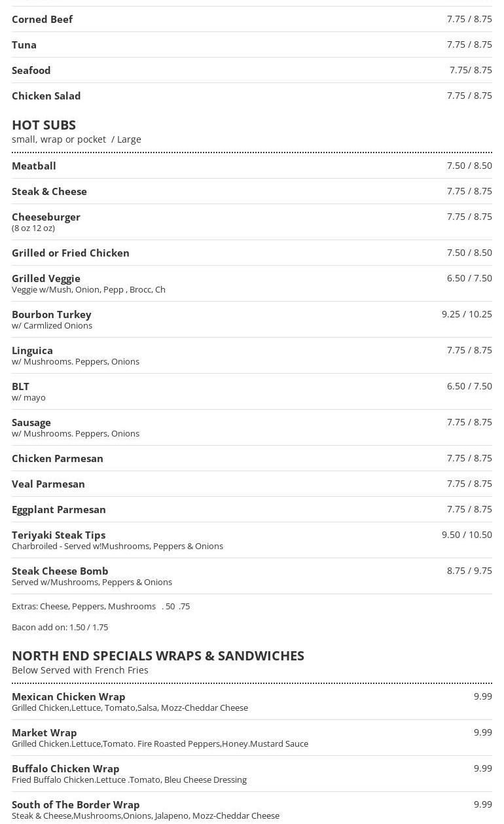Click the Steak Cheese Bomb price 8.75 / 9.75
504x824 pixels.
pyautogui.click(x=469, y=571)
